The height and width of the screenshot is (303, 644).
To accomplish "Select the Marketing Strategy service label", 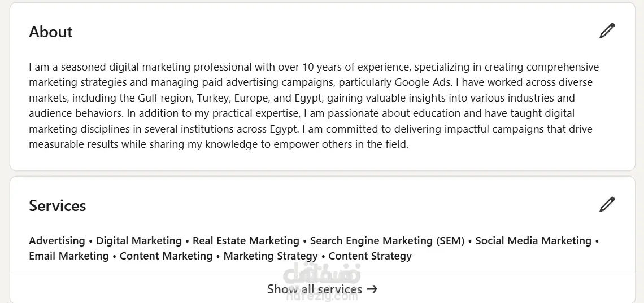I will click(271, 256).
